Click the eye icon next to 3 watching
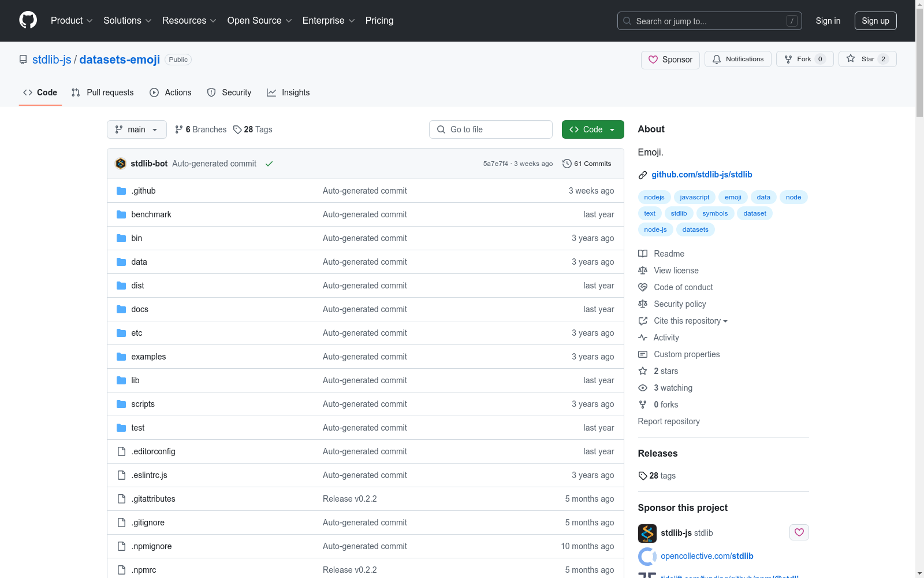The height and width of the screenshot is (578, 924). pos(643,388)
